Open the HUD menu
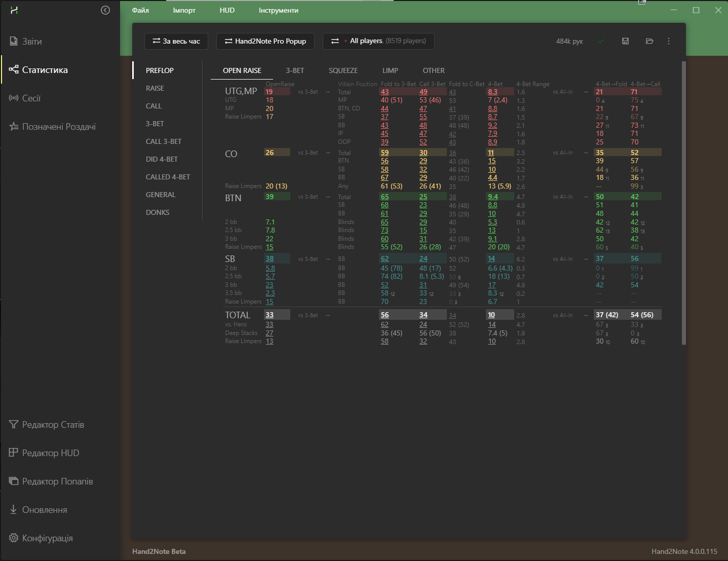This screenshot has width=728, height=561. click(227, 10)
